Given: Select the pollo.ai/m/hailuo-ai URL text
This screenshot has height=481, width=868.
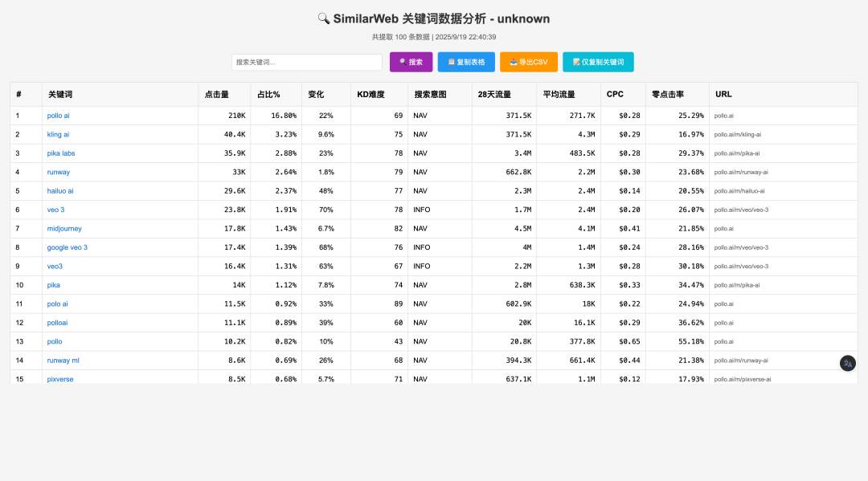Looking at the screenshot, I should click(x=739, y=191).
